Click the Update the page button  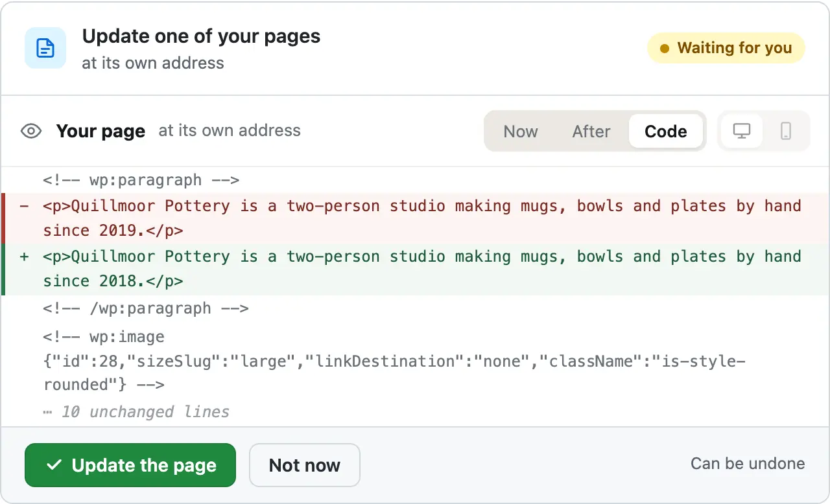point(130,465)
